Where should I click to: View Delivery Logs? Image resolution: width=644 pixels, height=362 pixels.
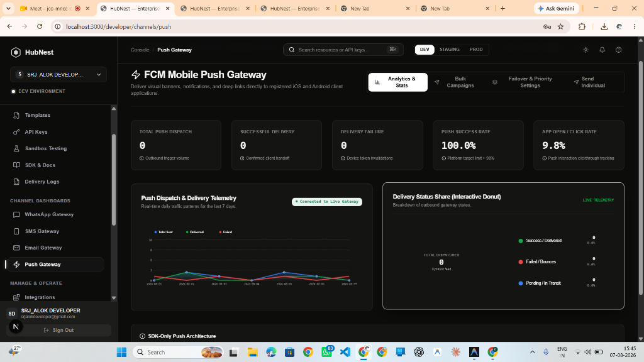[x=42, y=182]
